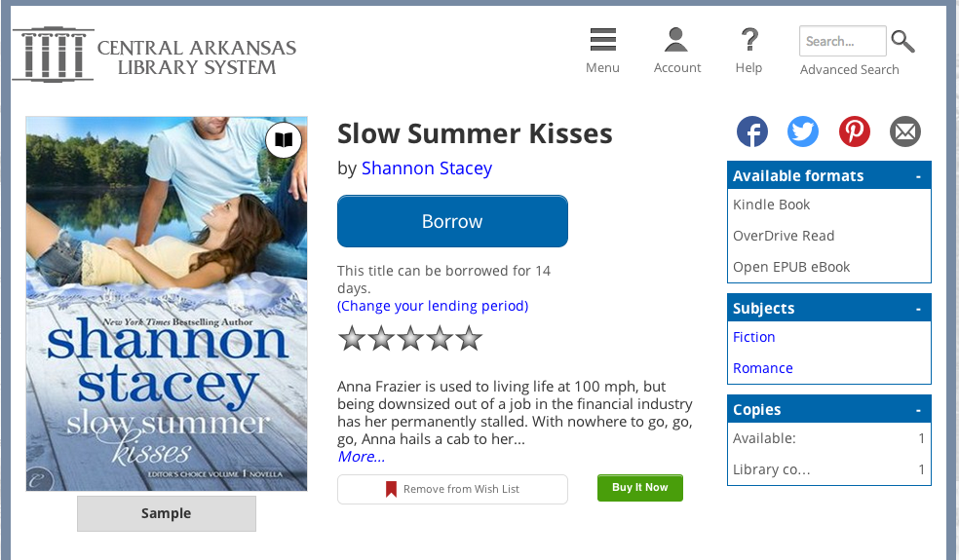Click the Advanced Search link

pos(849,70)
